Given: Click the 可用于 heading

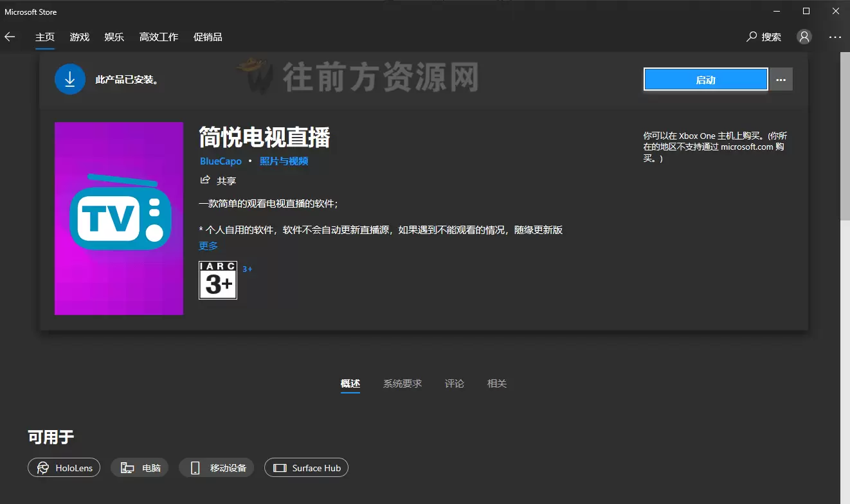Looking at the screenshot, I should (x=51, y=438).
